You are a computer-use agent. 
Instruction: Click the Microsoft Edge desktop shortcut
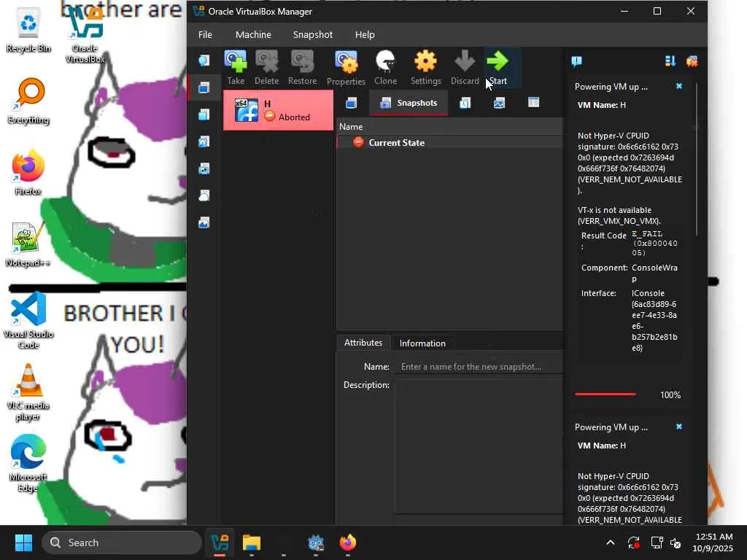(x=28, y=463)
